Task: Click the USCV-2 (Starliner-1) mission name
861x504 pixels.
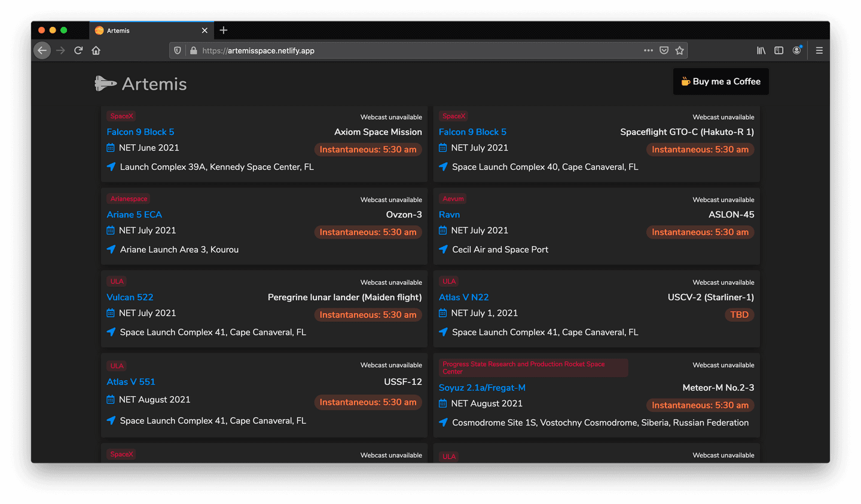Action: pyautogui.click(x=711, y=297)
